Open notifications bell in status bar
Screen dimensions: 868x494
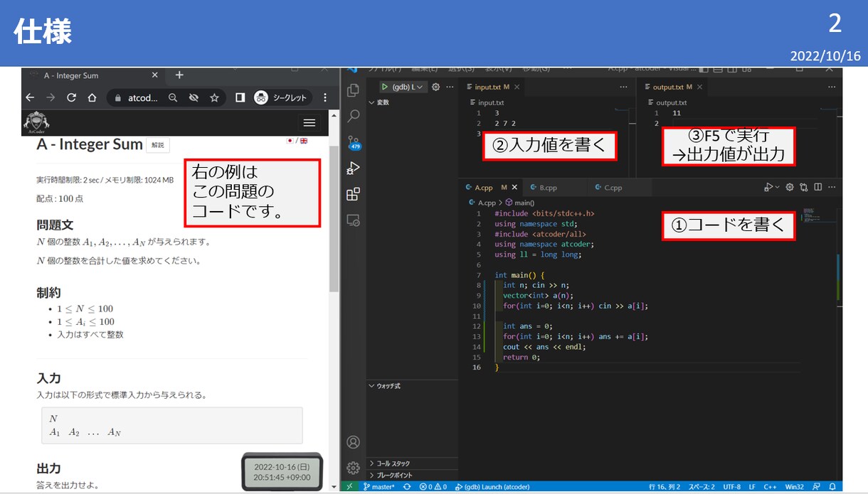832,487
